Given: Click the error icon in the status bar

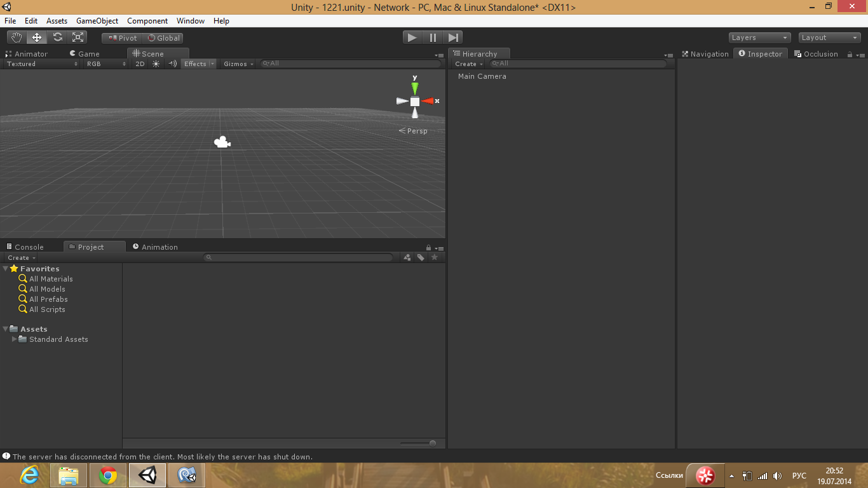Looking at the screenshot, I should pyautogui.click(x=6, y=456).
